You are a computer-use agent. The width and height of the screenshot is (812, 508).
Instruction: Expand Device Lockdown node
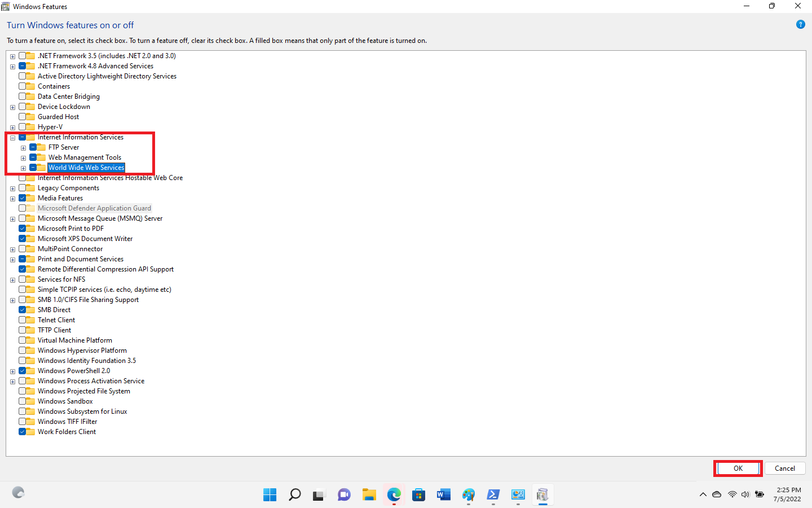click(x=12, y=107)
